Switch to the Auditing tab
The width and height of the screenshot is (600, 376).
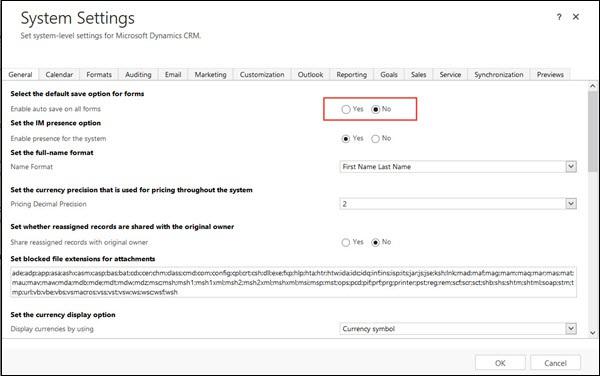[x=138, y=75]
